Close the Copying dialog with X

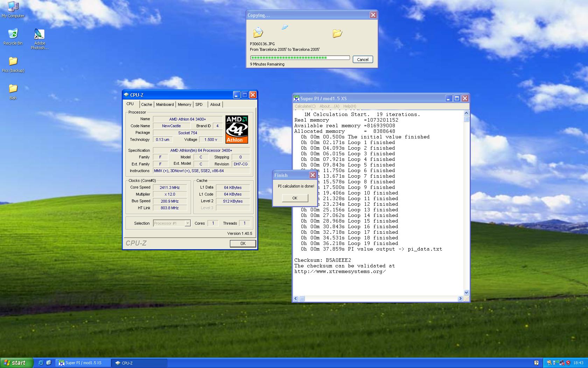373,15
